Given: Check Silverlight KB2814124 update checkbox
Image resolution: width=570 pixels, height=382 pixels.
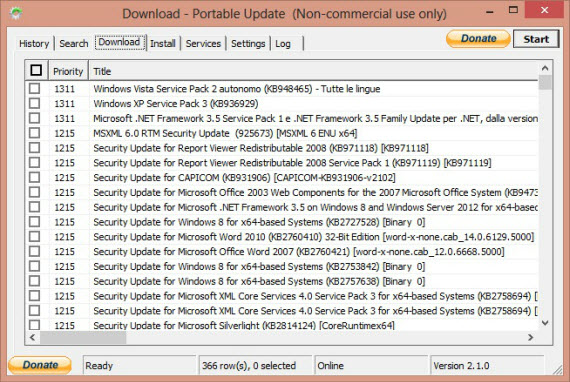Looking at the screenshot, I should click(x=35, y=325).
